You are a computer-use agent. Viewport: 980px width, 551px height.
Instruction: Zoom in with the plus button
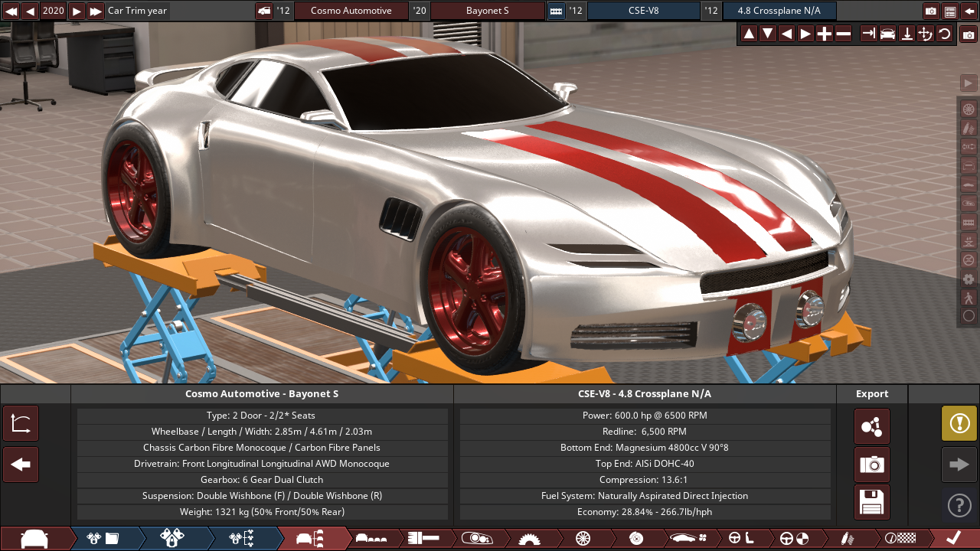click(x=824, y=34)
